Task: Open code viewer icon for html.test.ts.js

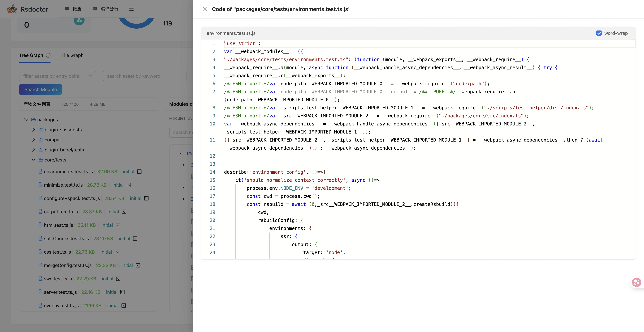Action: coord(118,225)
